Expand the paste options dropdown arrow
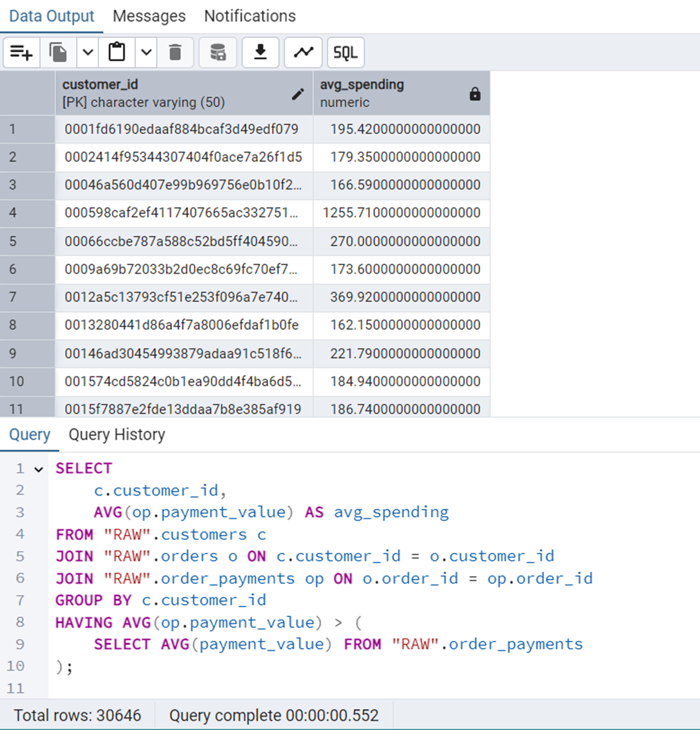 pos(147,53)
